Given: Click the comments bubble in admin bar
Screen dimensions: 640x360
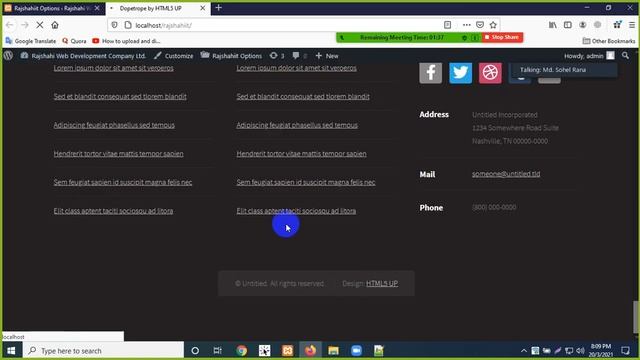Looking at the screenshot, I should point(299,56).
